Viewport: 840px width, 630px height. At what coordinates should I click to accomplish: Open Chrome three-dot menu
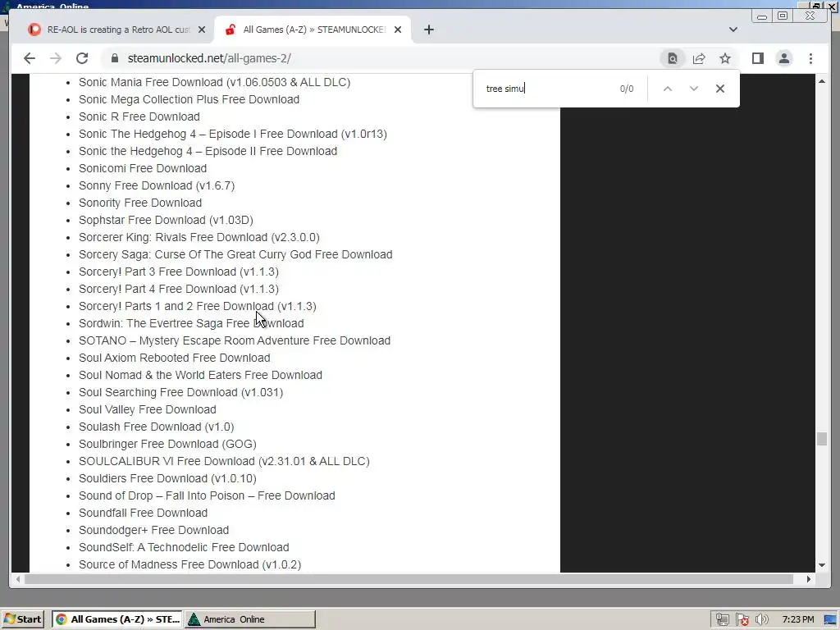(810, 58)
